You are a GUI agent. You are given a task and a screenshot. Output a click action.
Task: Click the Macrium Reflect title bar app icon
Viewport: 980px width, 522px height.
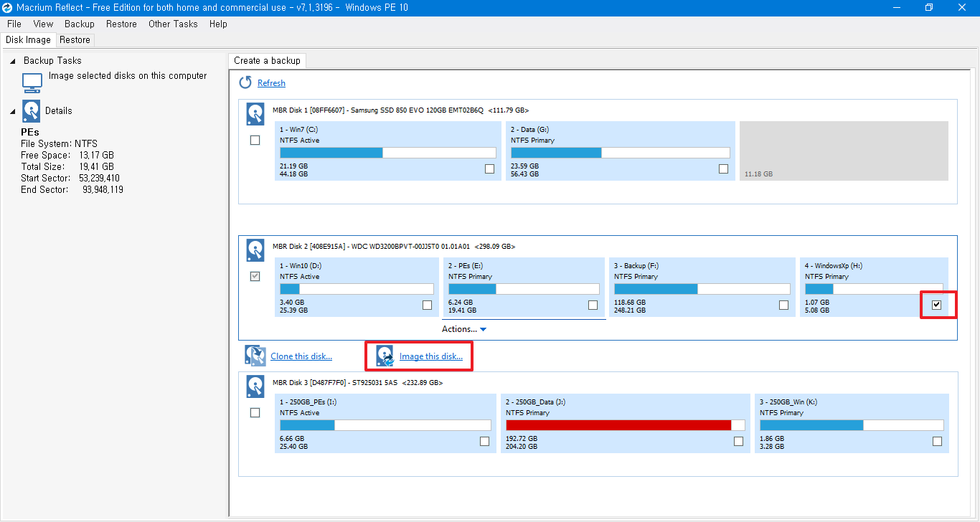click(7, 7)
